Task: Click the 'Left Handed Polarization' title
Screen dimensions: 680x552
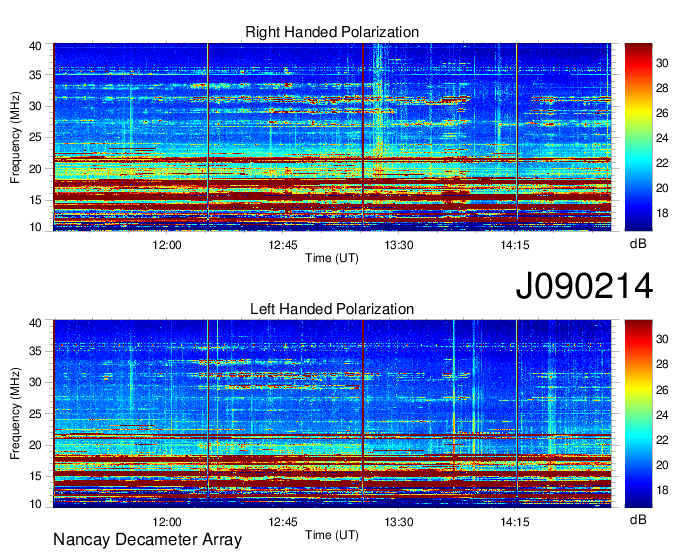Action: click(332, 309)
